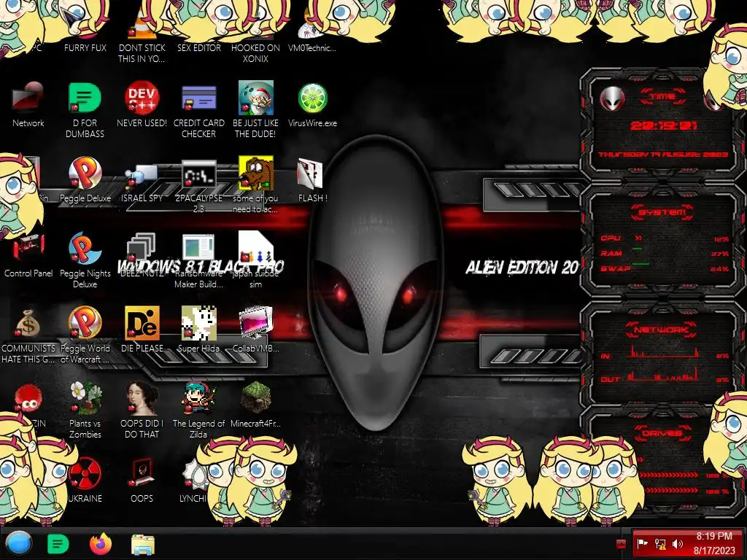Image resolution: width=747 pixels, height=560 pixels.
Task: Open the DIE PLEASE shortcut
Action: pyautogui.click(x=142, y=330)
